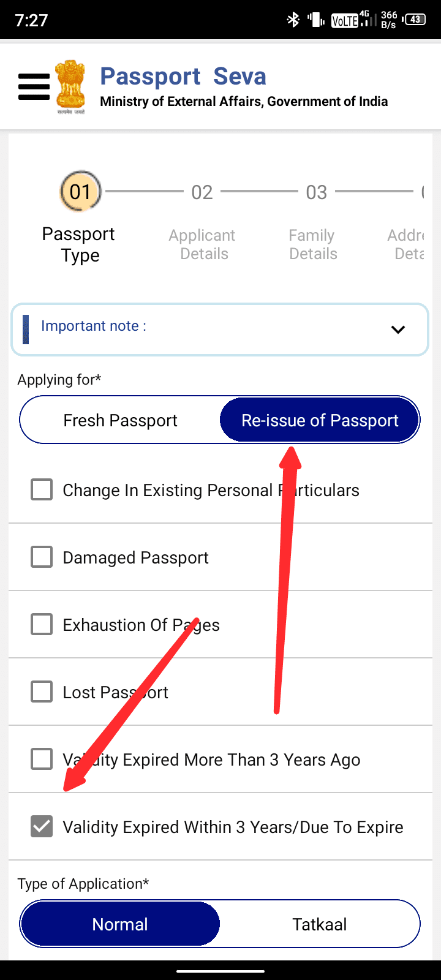Select Re-issue of Passport option
This screenshot has width=441, height=980.
pos(320,421)
